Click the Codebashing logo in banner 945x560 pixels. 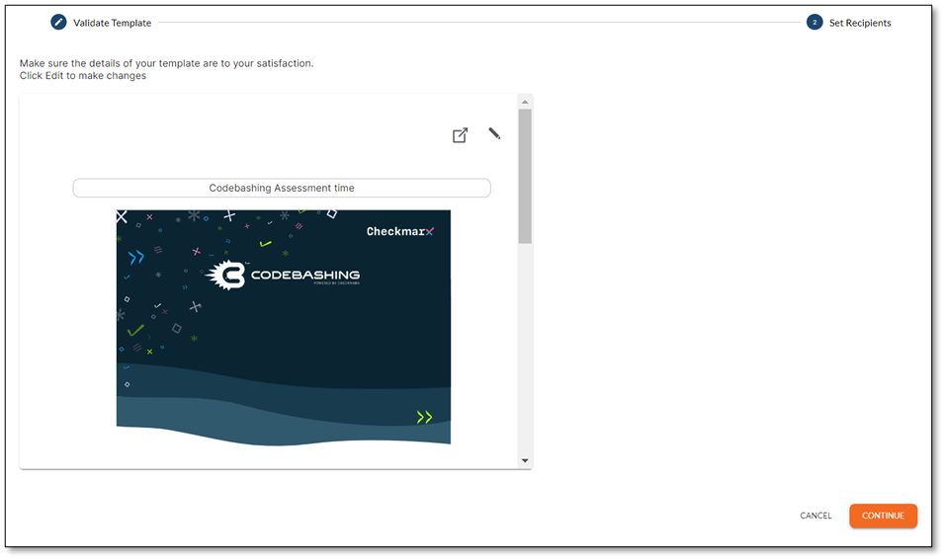click(283, 276)
